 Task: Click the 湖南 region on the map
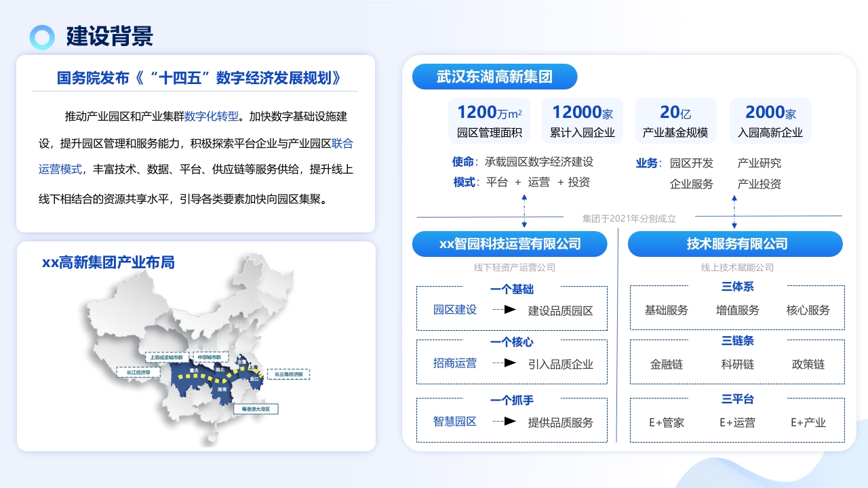tap(222, 390)
